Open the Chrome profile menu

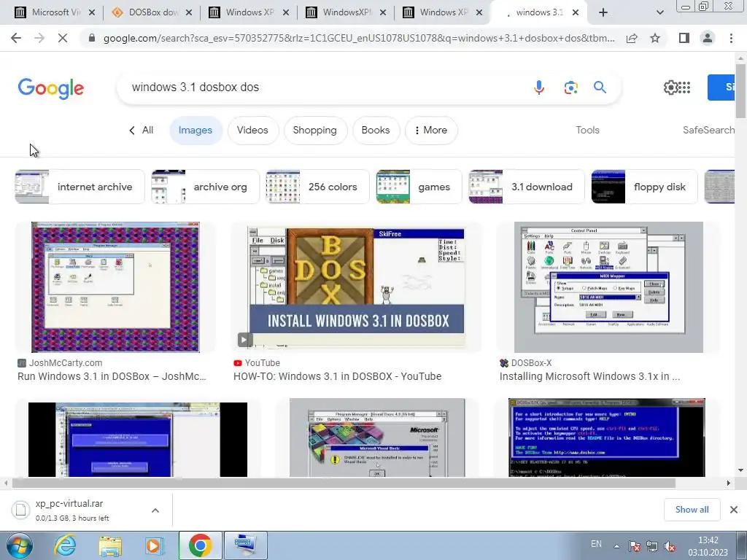708,38
